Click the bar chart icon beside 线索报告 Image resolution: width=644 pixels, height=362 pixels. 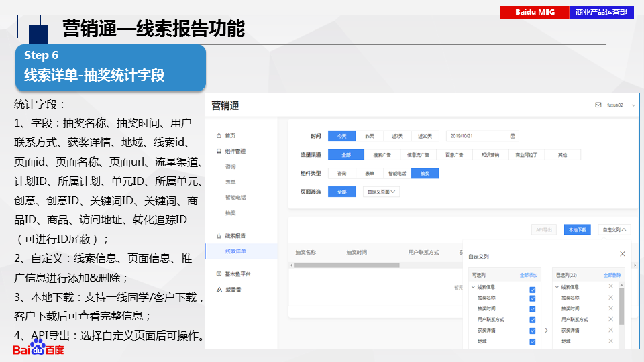pos(219,235)
